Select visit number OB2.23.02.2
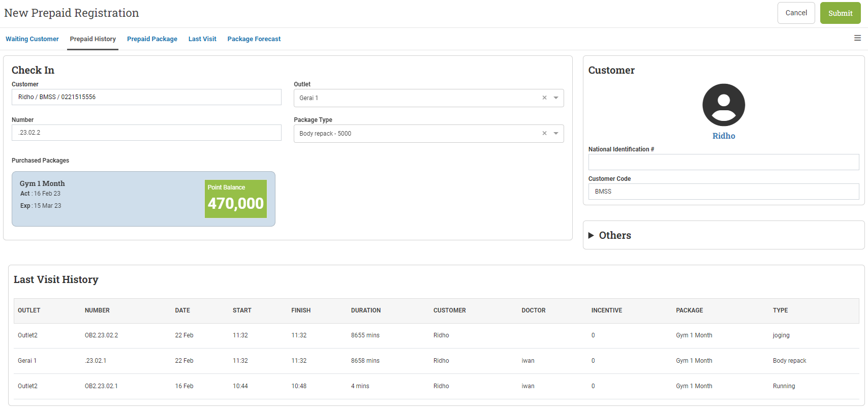 102,335
